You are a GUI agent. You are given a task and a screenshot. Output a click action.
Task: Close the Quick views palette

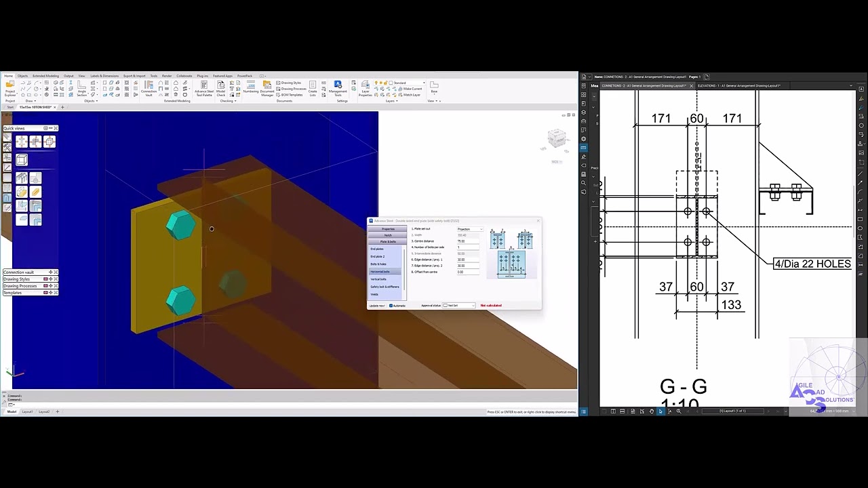pos(56,128)
